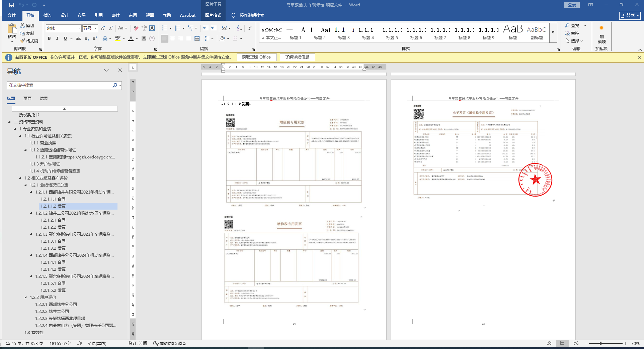The image size is (644, 349).
Task: Click the 查找 find button
Action: pos(572,25)
